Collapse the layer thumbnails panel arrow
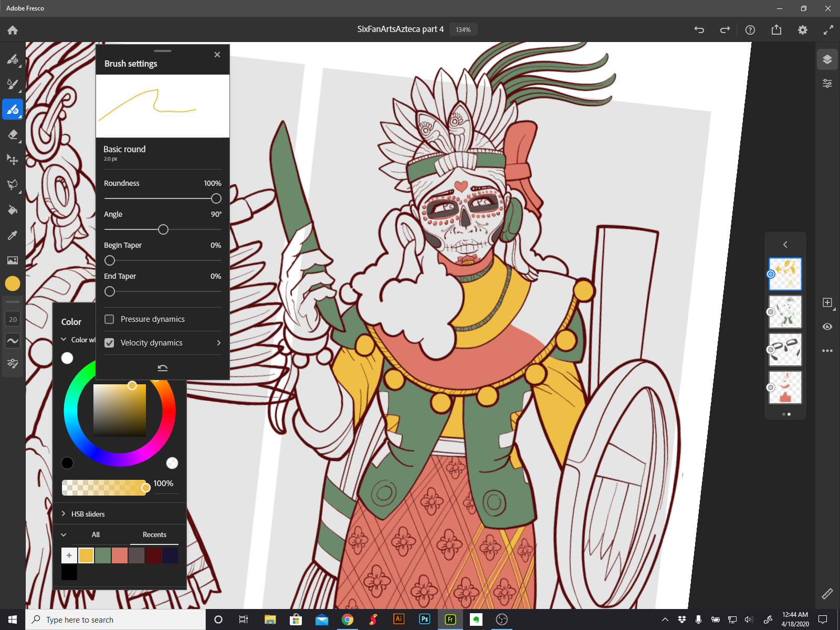 [x=785, y=245]
